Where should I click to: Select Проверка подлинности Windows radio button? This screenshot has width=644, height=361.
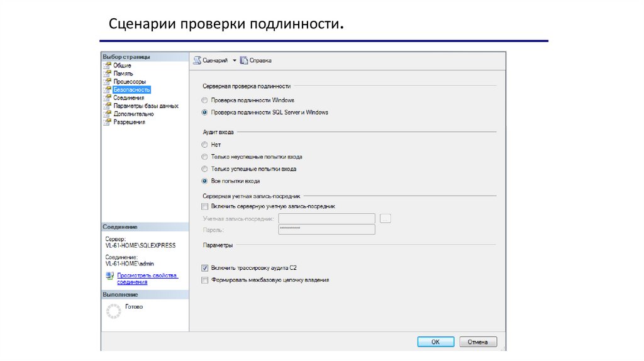204,101
